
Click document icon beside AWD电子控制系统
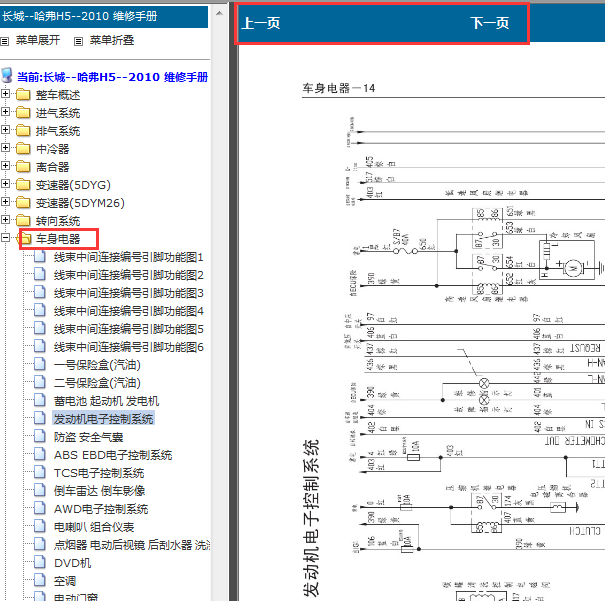click(40, 508)
